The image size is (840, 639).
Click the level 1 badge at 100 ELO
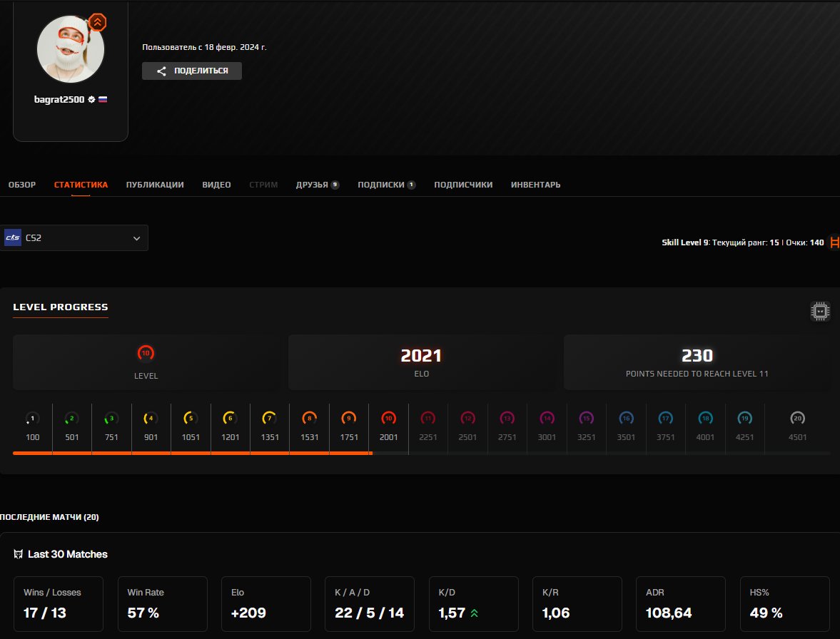pyautogui.click(x=32, y=418)
